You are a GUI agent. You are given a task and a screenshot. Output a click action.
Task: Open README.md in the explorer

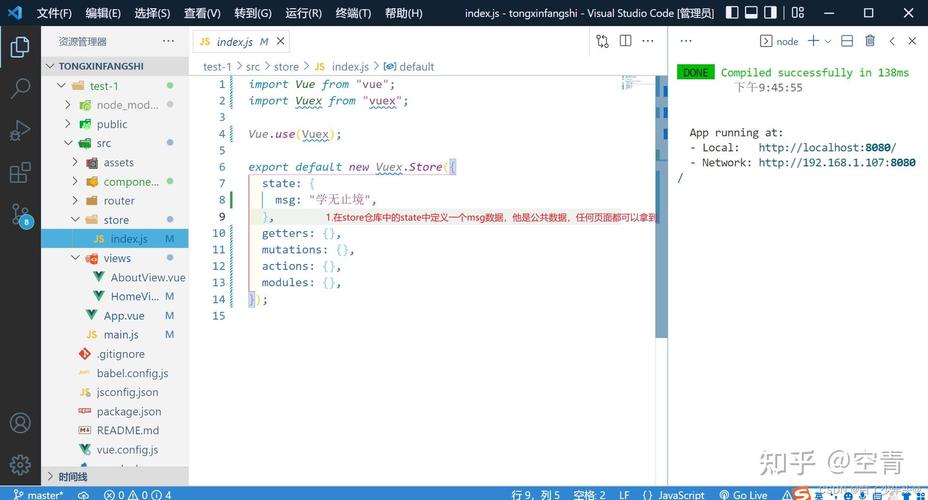pyautogui.click(x=115, y=430)
